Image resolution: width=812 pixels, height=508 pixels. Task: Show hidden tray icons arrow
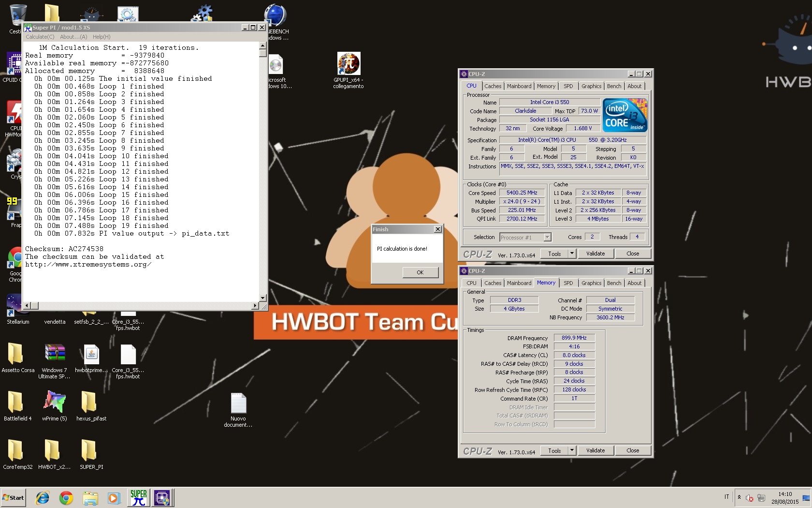tap(739, 497)
